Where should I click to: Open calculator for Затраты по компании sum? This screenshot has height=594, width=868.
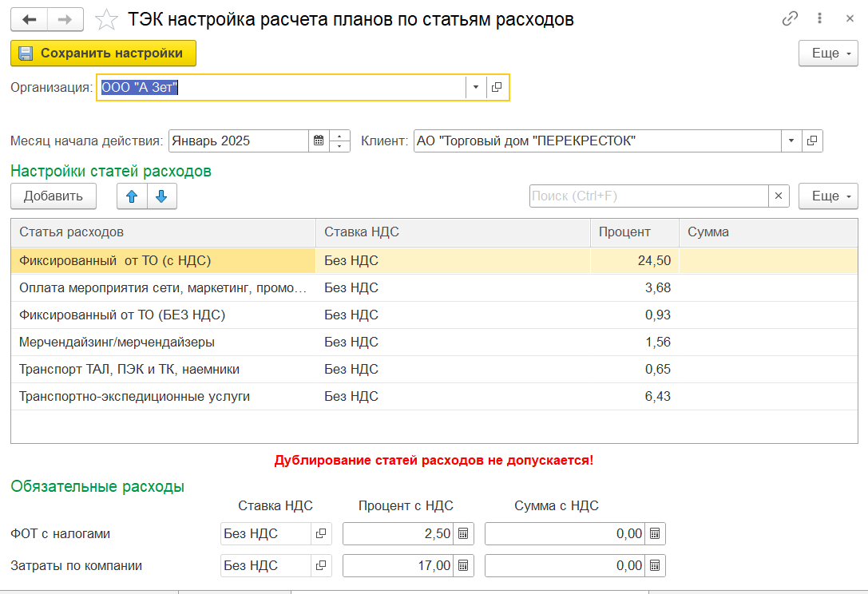pos(654,566)
